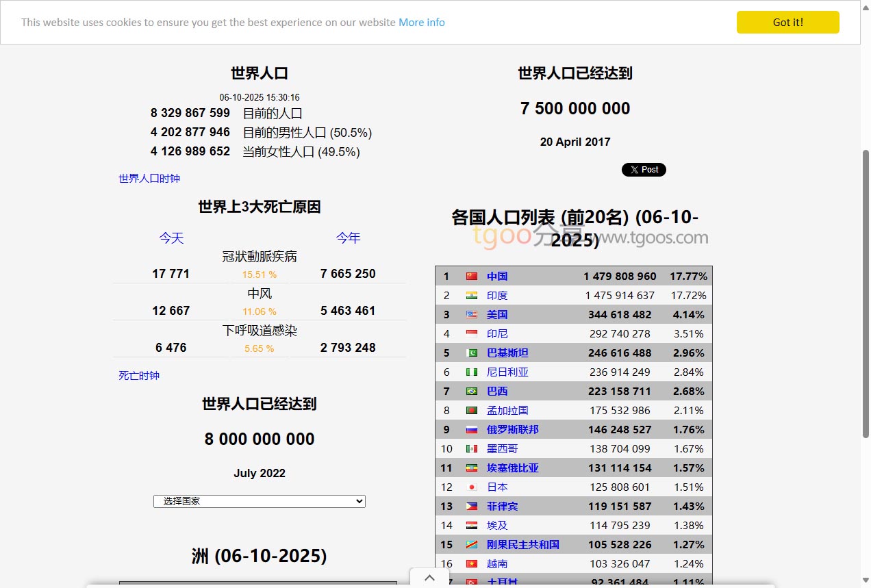
Task: Click the India flag icon
Action: [471, 296]
